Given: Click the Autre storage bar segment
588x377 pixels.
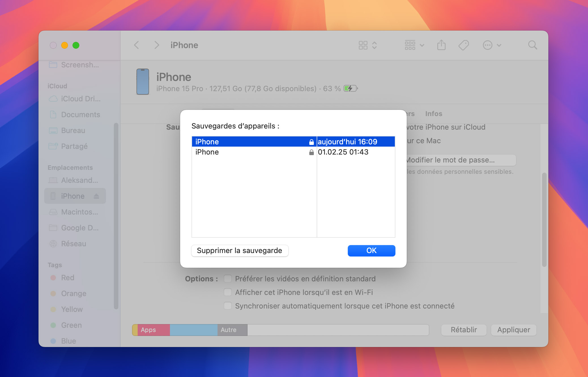Looking at the screenshot, I should 232,330.
